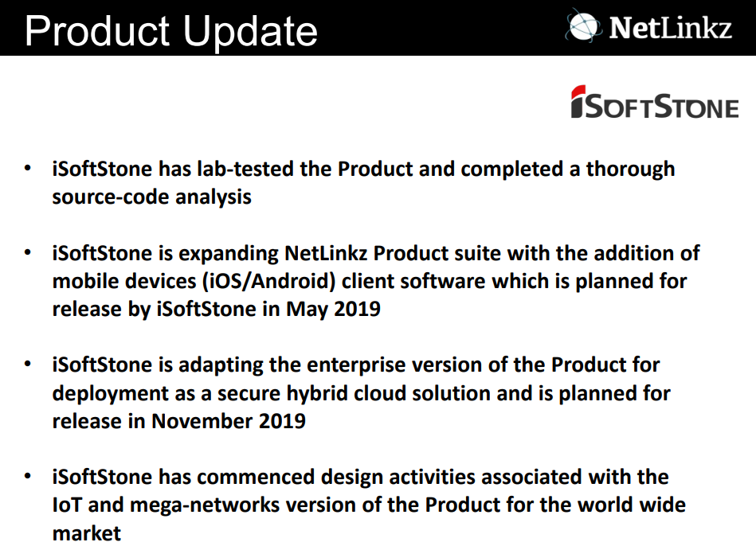
Task: Click the fourth bullet point marker
Action: coord(27,476)
